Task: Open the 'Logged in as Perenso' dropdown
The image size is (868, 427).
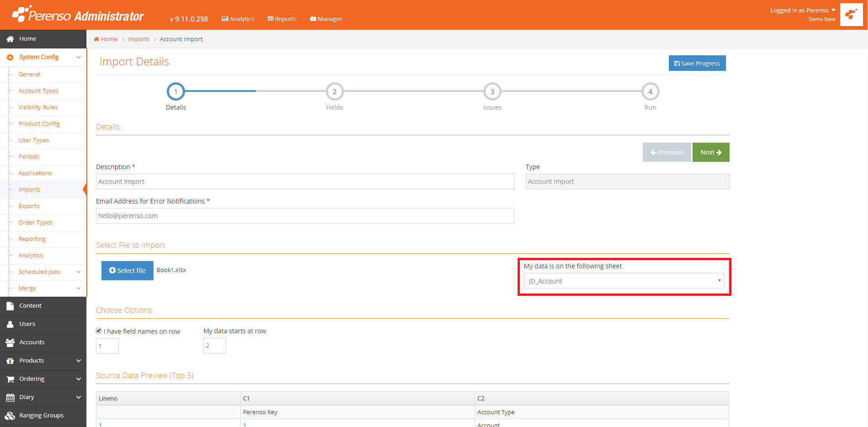Action: 803,10
